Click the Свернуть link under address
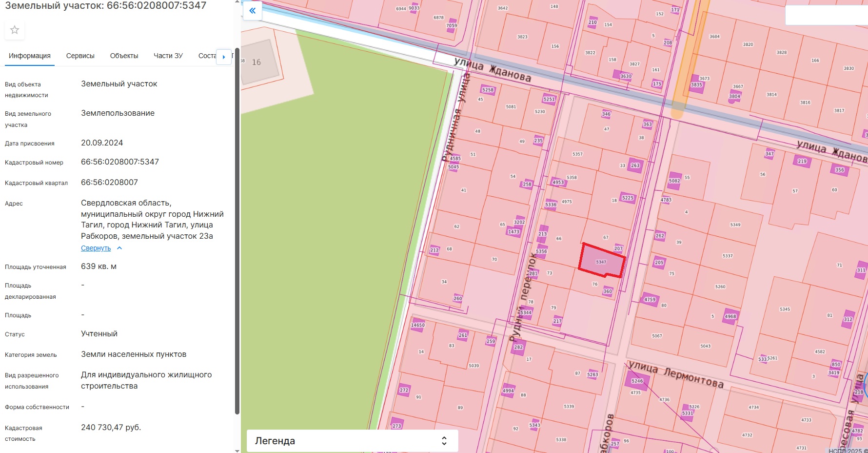Image resolution: width=868 pixels, height=453 pixels. pos(96,248)
